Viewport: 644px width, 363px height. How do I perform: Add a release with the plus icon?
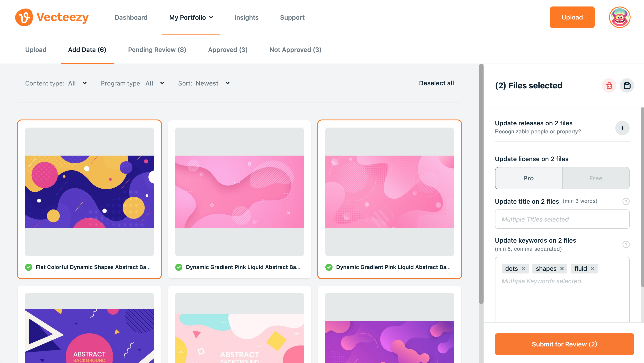(x=622, y=128)
